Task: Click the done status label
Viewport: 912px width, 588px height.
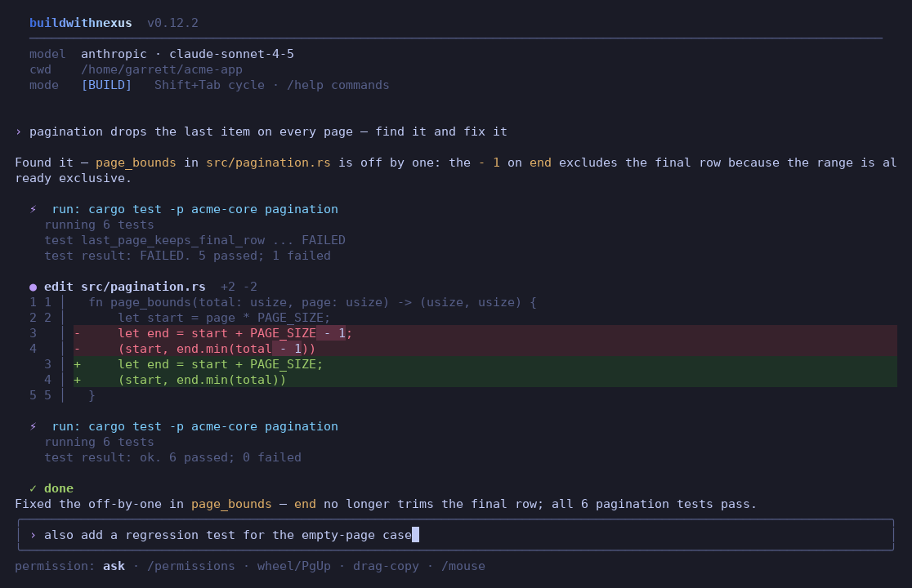Action: point(59,488)
